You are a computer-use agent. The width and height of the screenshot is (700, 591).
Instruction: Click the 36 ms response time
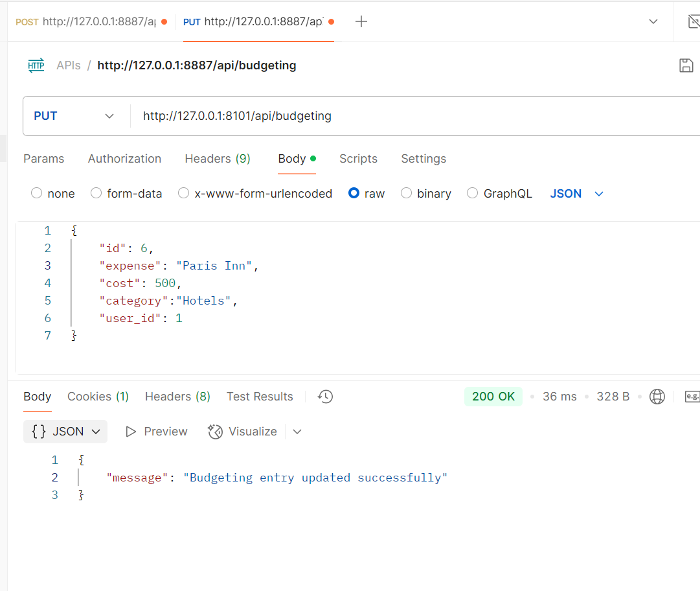pos(559,396)
